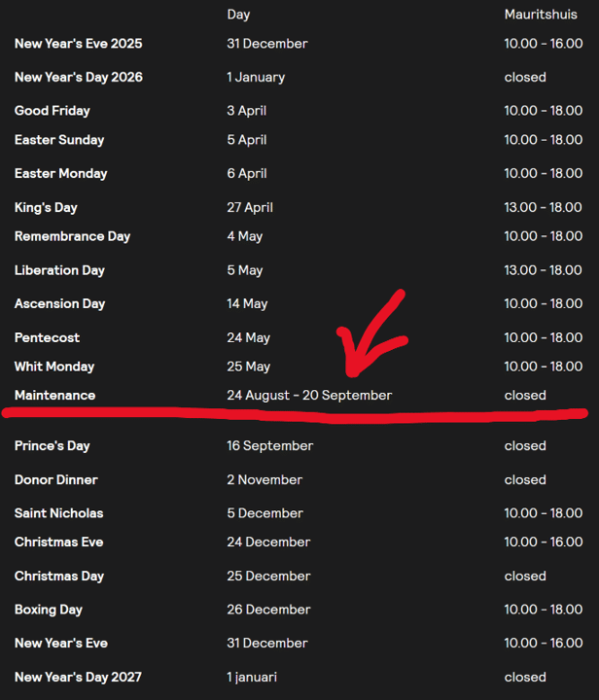Click the Day column header

(239, 15)
